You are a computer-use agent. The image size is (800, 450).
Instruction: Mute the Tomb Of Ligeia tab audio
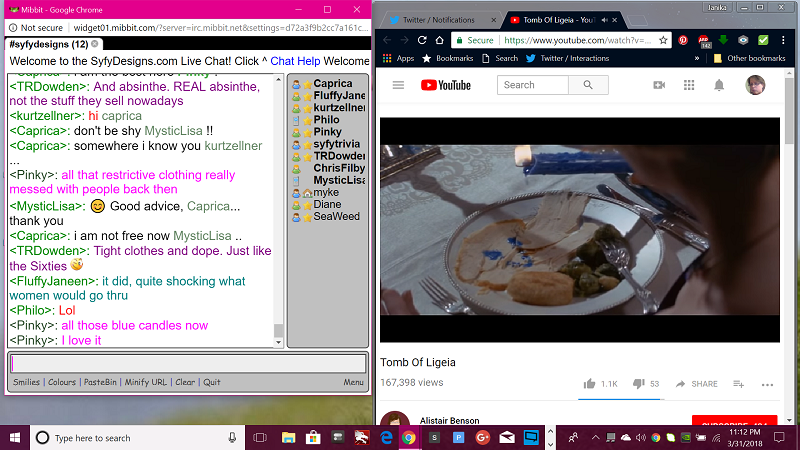tap(604, 20)
